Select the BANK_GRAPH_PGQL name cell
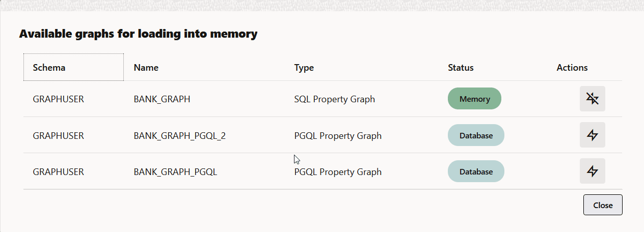Screen dimensions: 644x232 [x=175, y=172]
